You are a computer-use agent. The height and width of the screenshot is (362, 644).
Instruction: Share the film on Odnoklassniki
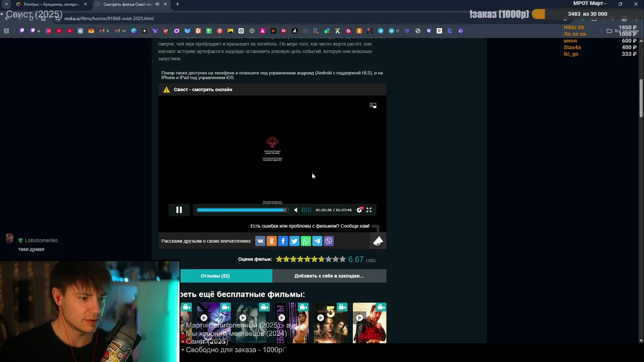tap(272, 241)
